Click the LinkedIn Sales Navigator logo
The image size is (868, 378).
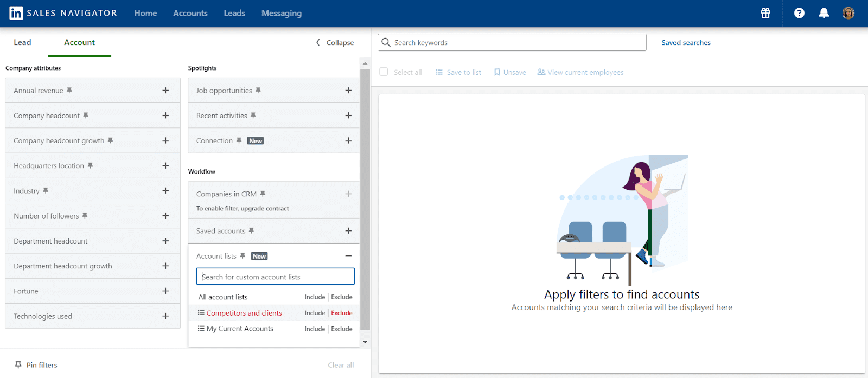pyautogui.click(x=16, y=13)
